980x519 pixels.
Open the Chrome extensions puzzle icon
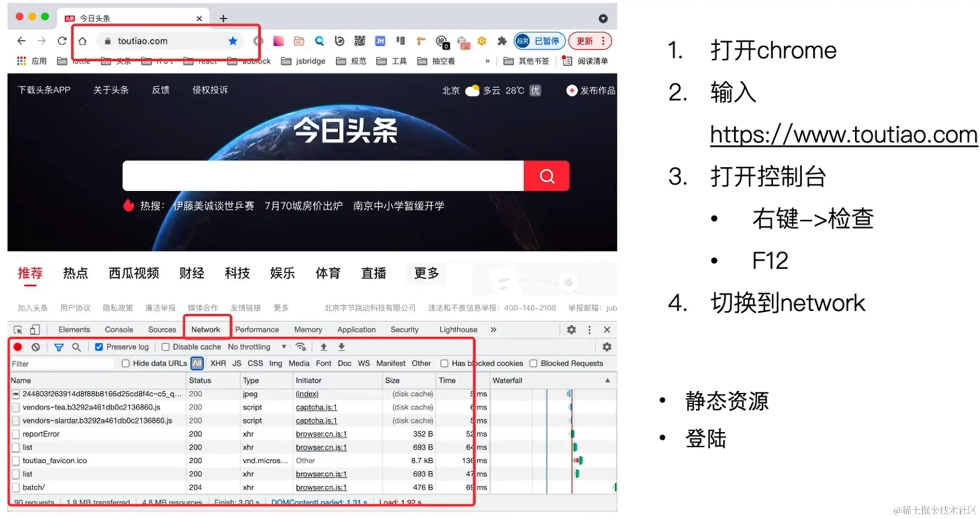pyautogui.click(x=501, y=41)
